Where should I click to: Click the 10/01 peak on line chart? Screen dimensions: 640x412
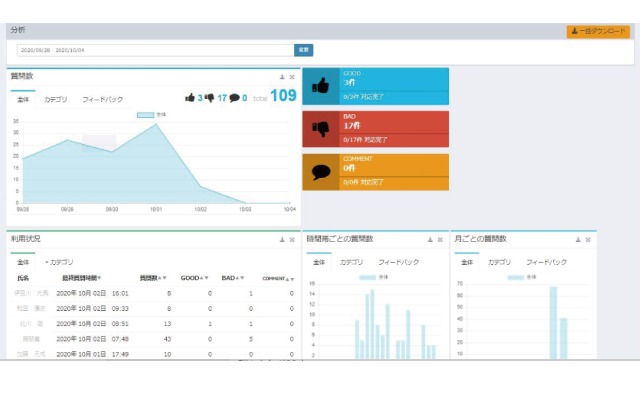(x=156, y=125)
